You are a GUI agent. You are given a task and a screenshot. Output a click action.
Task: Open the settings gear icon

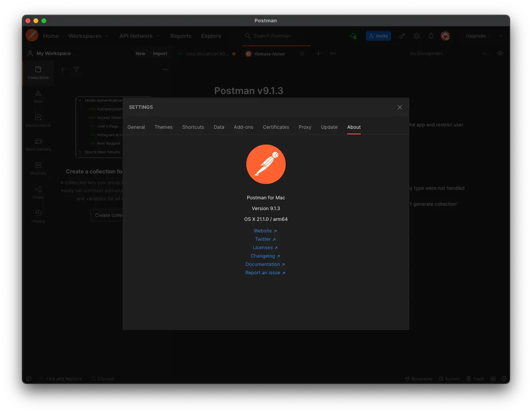coord(417,36)
